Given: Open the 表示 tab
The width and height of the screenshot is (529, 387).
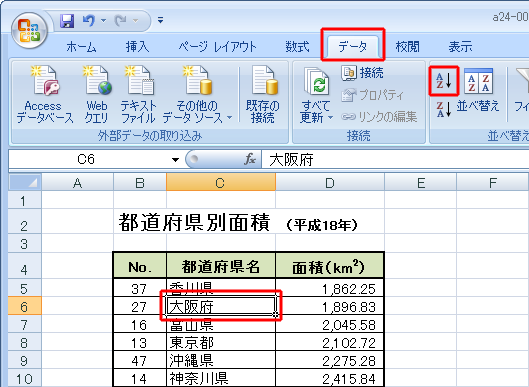Looking at the screenshot, I should 460,47.
